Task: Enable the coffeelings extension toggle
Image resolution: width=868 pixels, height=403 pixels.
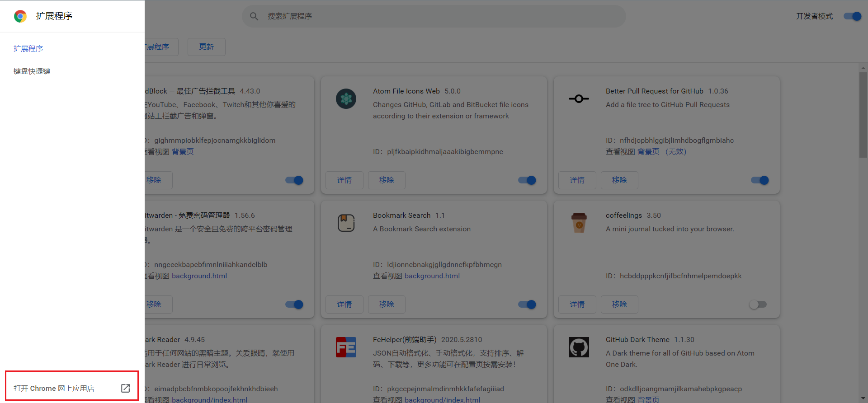Action: coord(758,305)
